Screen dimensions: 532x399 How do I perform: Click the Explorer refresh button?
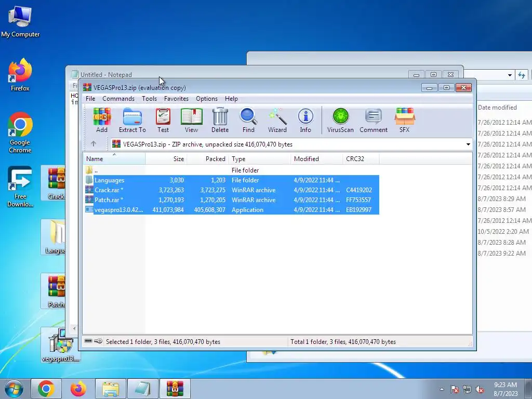(522, 75)
